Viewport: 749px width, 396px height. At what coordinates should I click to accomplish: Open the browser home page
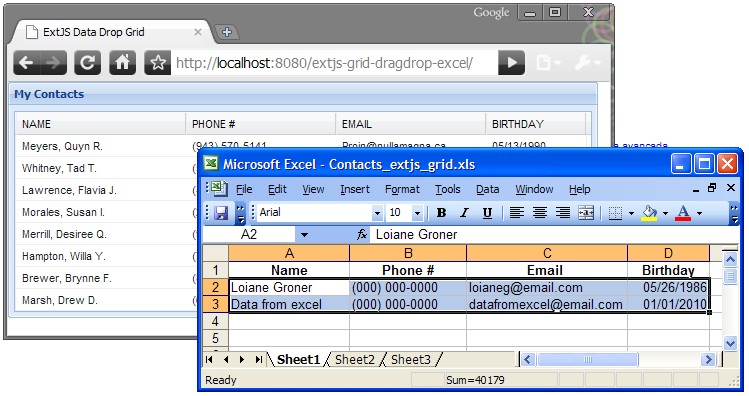coord(122,63)
